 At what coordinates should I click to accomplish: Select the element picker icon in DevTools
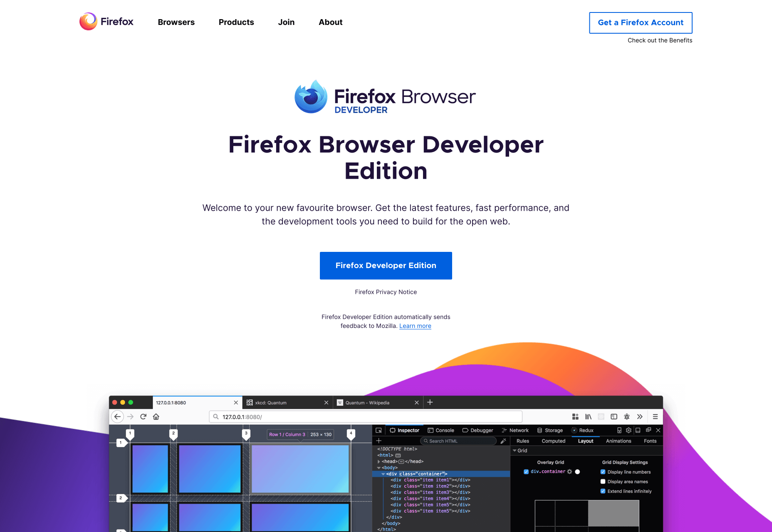click(x=379, y=431)
